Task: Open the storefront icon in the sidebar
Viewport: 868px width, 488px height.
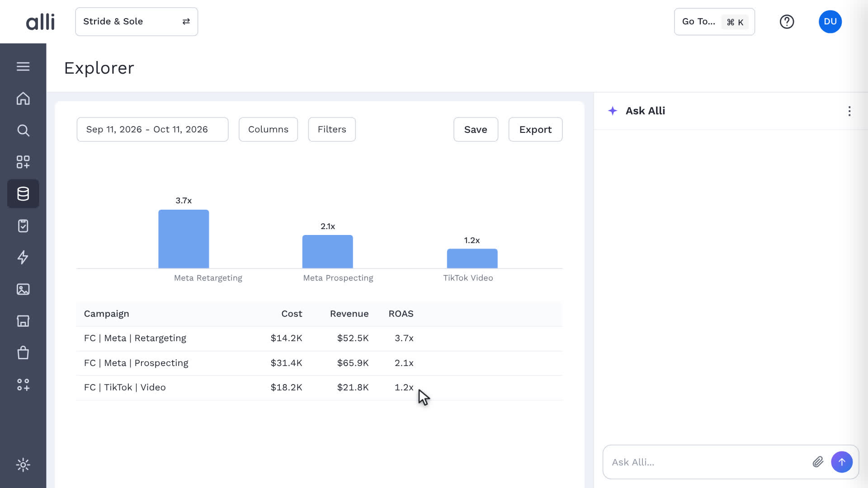Action: click(x=23, y=321)
